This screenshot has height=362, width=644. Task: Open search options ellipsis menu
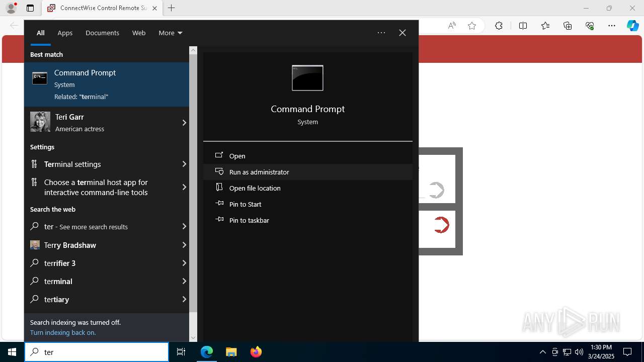(x=381, y=33)
